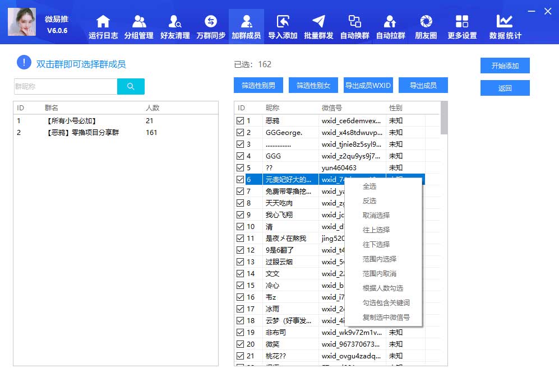Viewport: 559px width, 392px height.
Task: Open the 好友清理 friend cleanup icon
Action: click(174, 22)
